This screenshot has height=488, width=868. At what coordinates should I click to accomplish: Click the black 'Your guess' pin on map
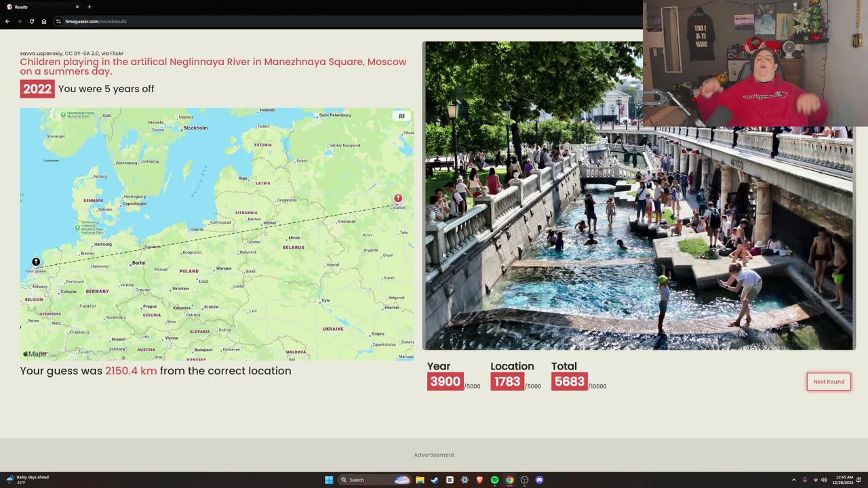tap(36, 262)
